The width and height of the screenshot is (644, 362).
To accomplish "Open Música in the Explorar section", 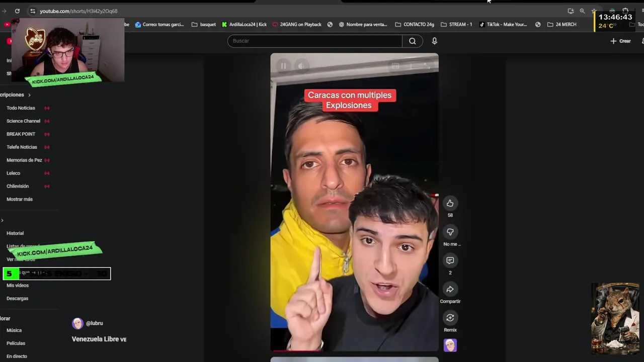I will [14, 330].
